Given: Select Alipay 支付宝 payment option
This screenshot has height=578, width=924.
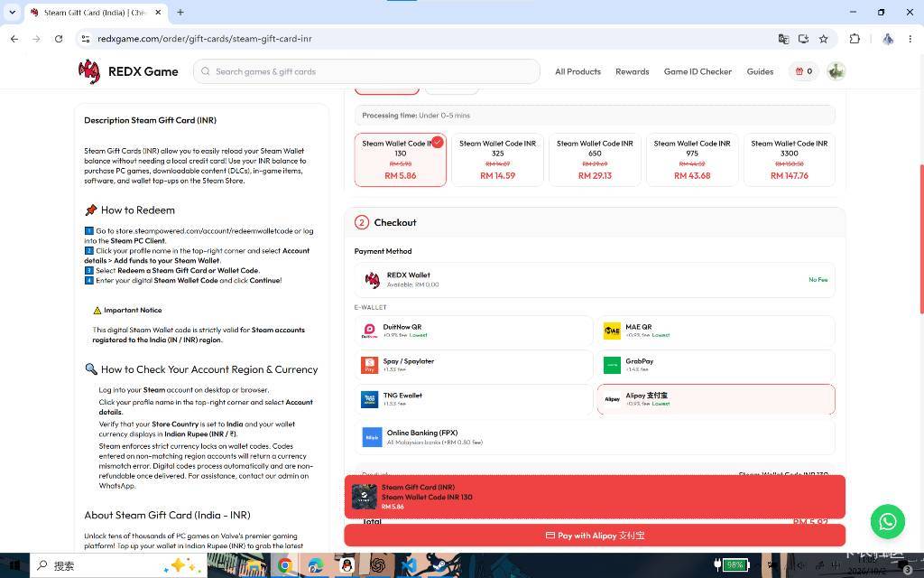Looking at the screenshot, I should (716, 399).
